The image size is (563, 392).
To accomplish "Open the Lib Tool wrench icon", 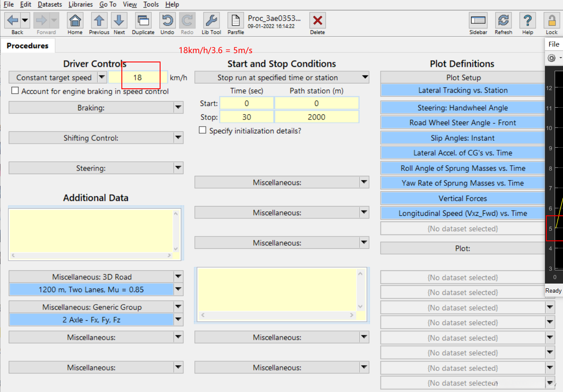I will click(211, 21).
